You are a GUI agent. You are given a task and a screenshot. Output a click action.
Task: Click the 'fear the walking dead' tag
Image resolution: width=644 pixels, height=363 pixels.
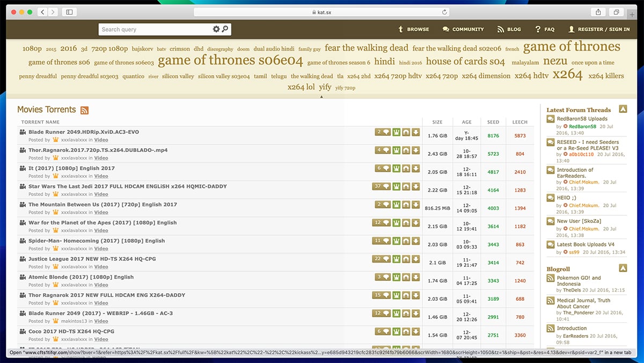click(x=367, y=48)
